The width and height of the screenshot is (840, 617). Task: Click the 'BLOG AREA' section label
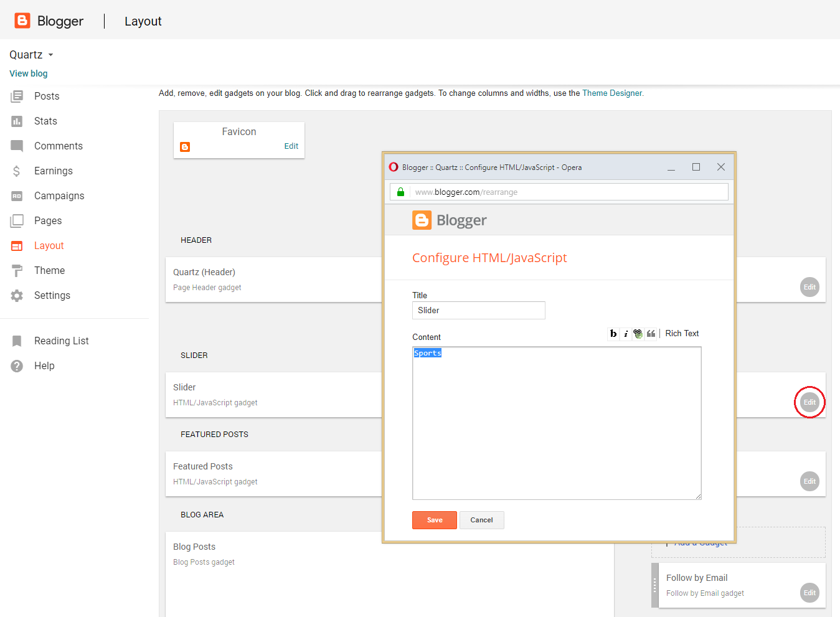pos(202,515)
